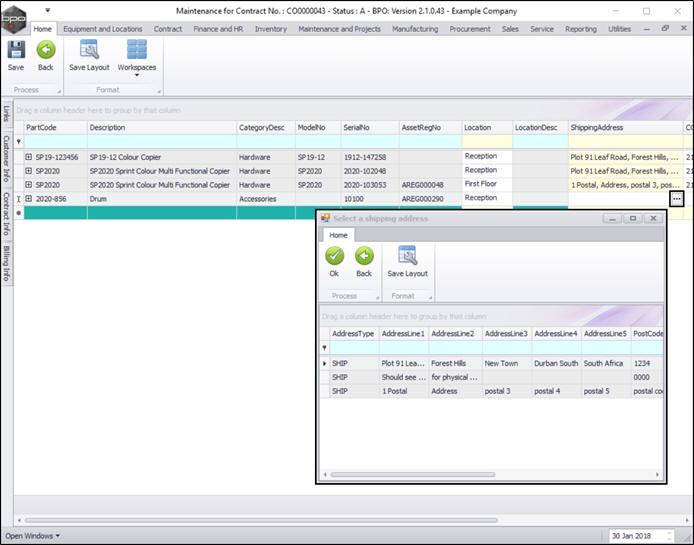Click the main grid horizontal scrollbar

coord(261,520)
